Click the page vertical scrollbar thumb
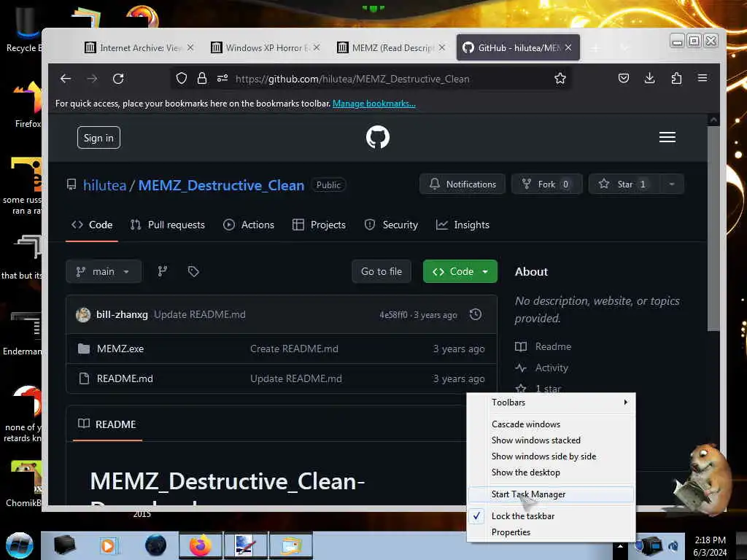Viewport: 747px width, 560px height. tap(713, 228)
